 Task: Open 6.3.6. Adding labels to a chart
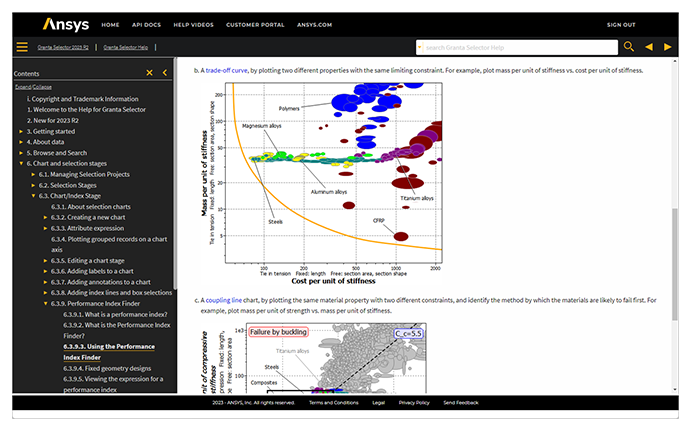(x=92, y=271)
